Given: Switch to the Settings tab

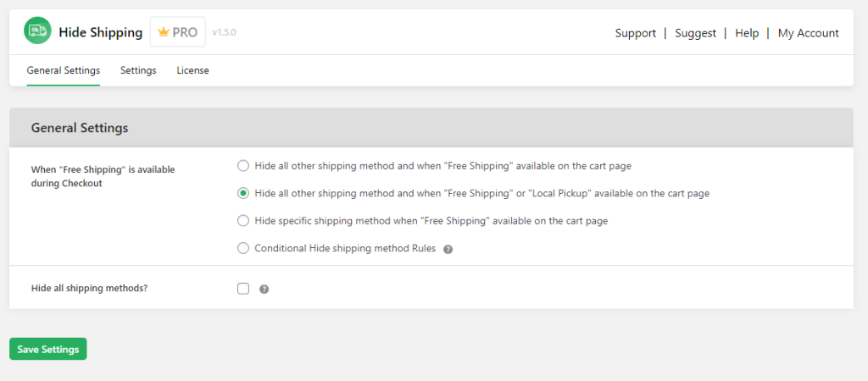Looking at the screenshot, I should tap(138, 71).
